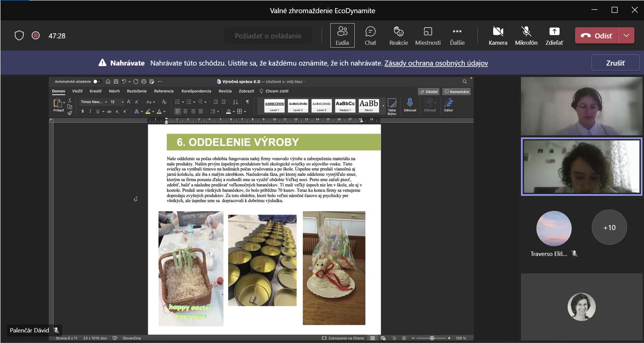644x343 pixels.
Task: Expand the borders dropdown arrow
Action: coord(245,111)
